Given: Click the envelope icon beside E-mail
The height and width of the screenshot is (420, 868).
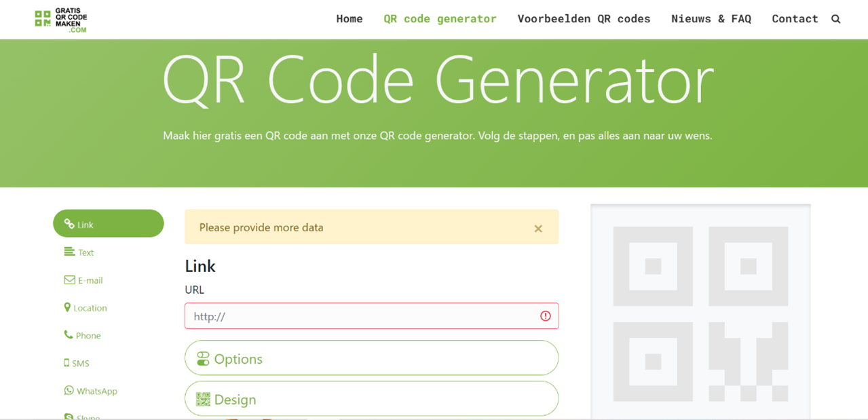Looking at the screenshot, I should [69, 280].
